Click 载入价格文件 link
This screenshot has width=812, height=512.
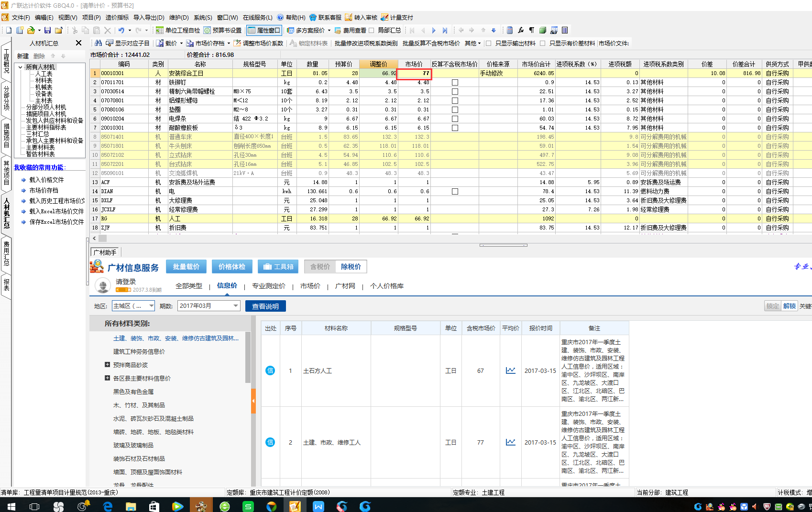46,180
